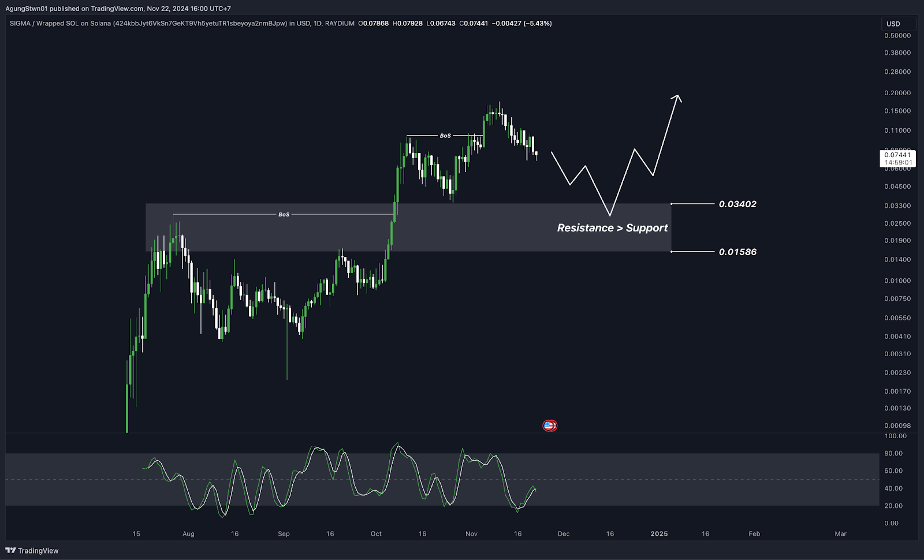
Task: Click the TradingView logo in the footer
Action: [32, 551]
